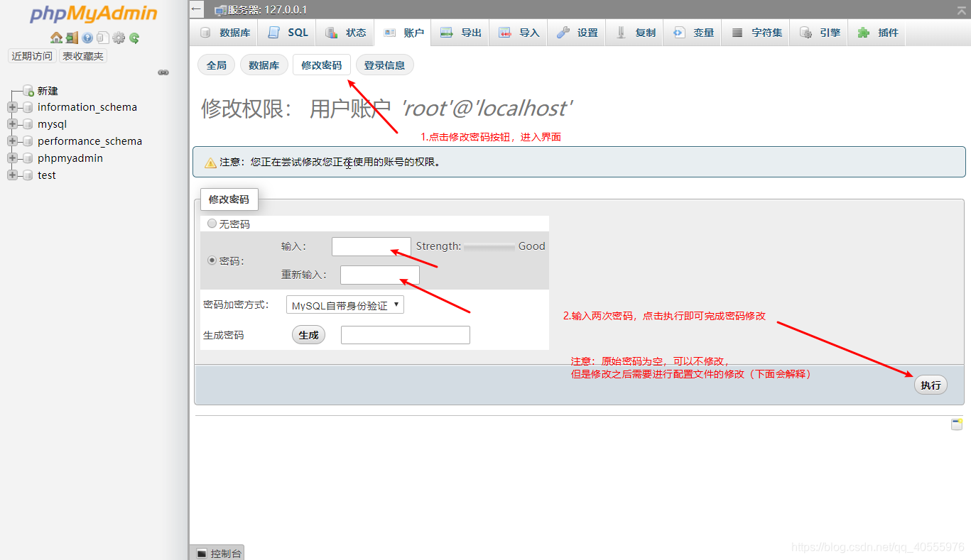Image resolution: width=971 pixels, height=560 pixels.
Task: Click the phpMyAdmin logo
Action: point(94,14)
